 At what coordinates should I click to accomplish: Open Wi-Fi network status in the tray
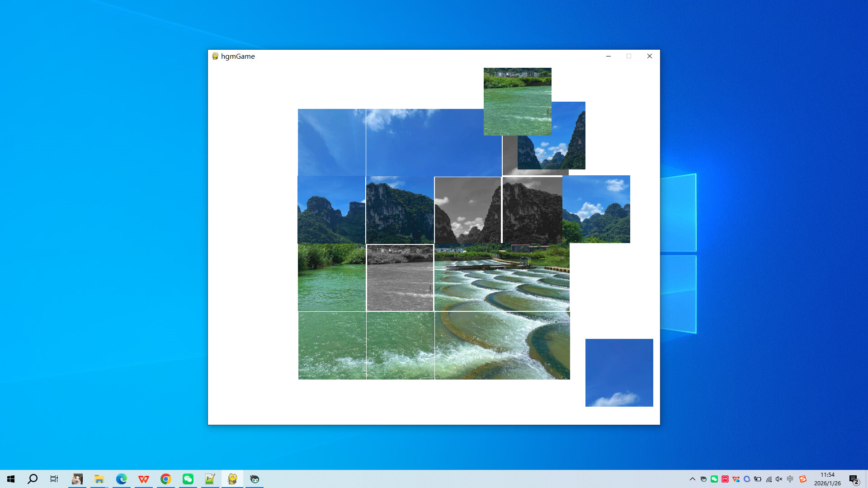click(769, 479)
